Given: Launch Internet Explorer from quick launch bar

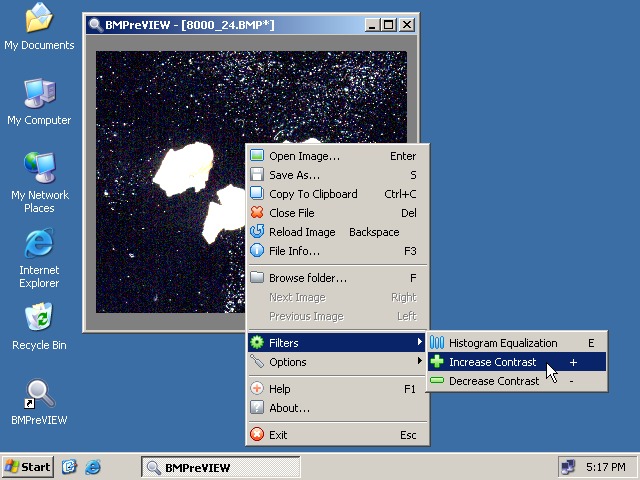Looking at the screenshot, I should (x=93, y=467).
